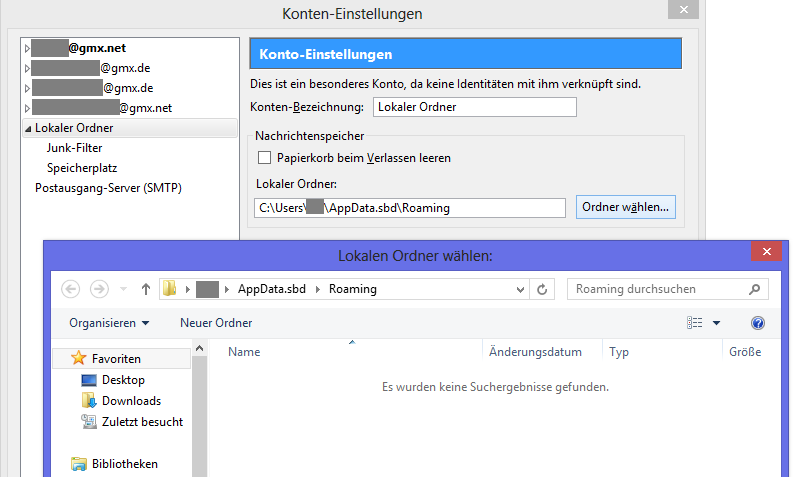Expand the first gmx.net account tree
The image size is (797, 477).
pyautogui.click(x=26, y=47)
